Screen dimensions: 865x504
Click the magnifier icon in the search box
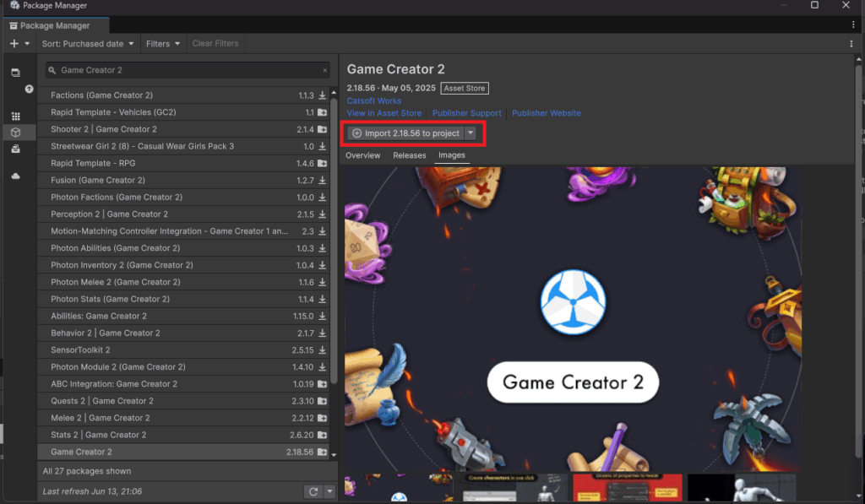(52, 70)
